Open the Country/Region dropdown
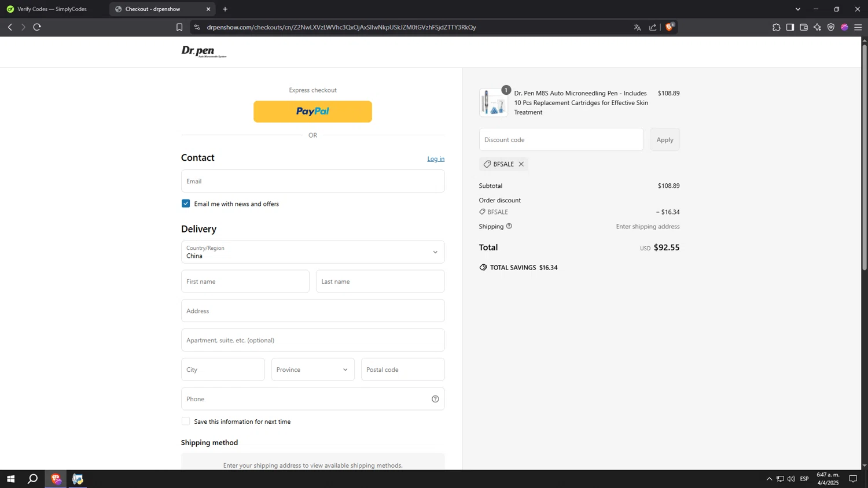Viewport: 868px width, 488px height. coord(312,252)
